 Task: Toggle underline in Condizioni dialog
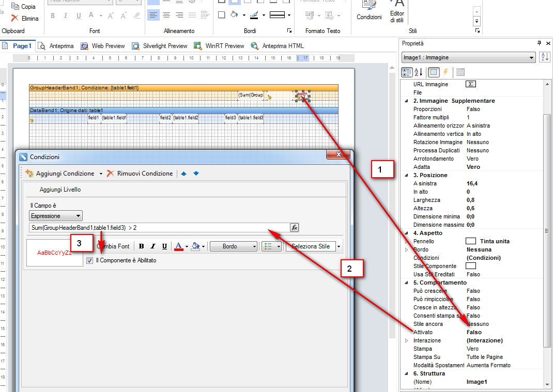[164, 246]
